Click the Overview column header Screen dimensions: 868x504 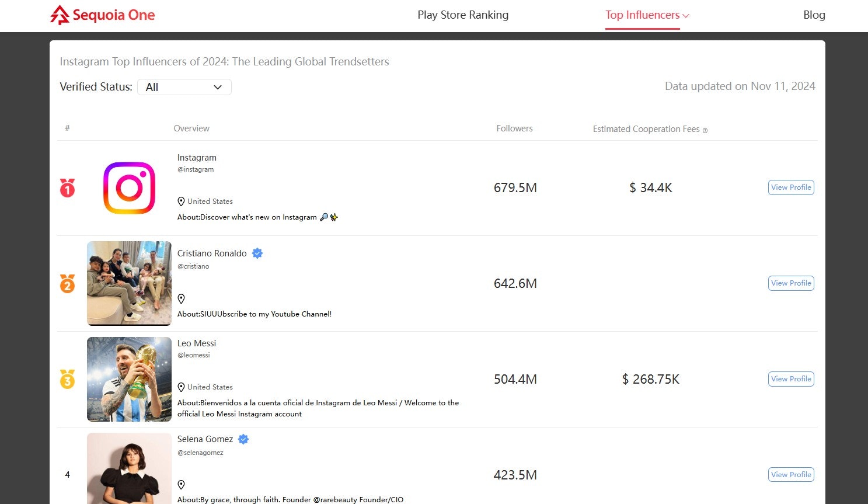point(191,128)
